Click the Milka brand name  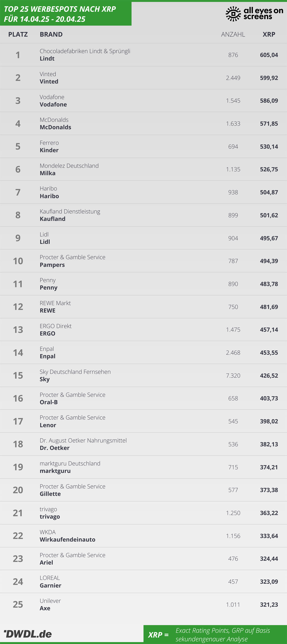tap(48, 173)
